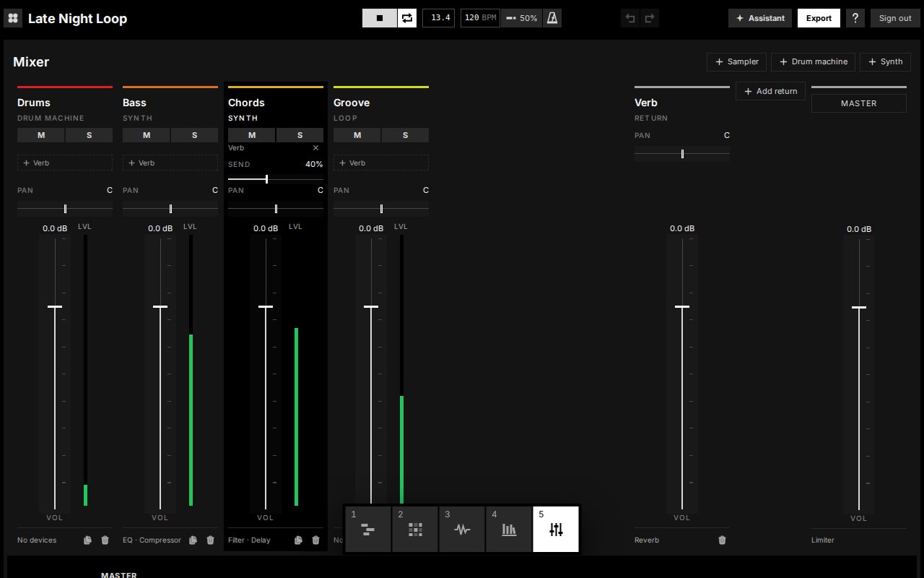Click the project title Late Night Loop
The image size is (924, 578).
(x=77, y=19)
